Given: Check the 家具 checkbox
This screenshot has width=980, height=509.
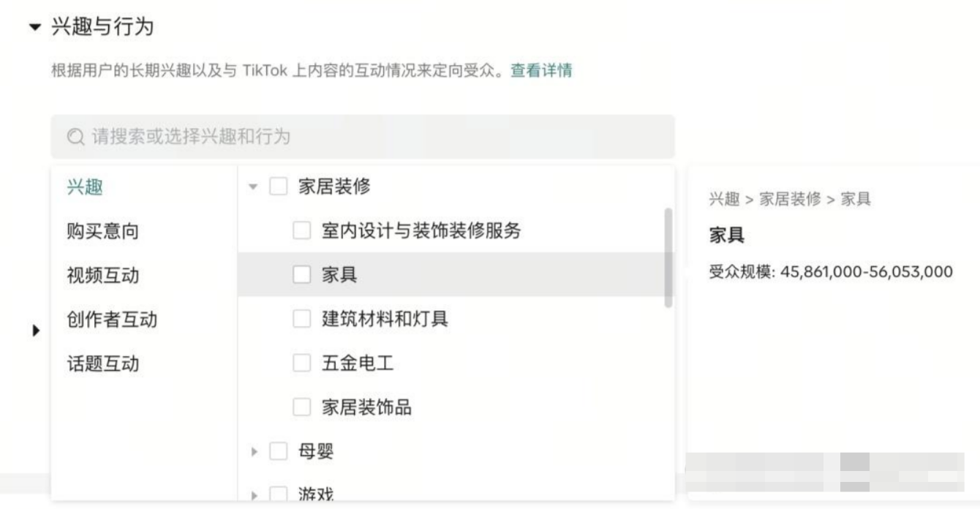Looking at the screenshot, I should pyautogui.click(x=301, y=275).
